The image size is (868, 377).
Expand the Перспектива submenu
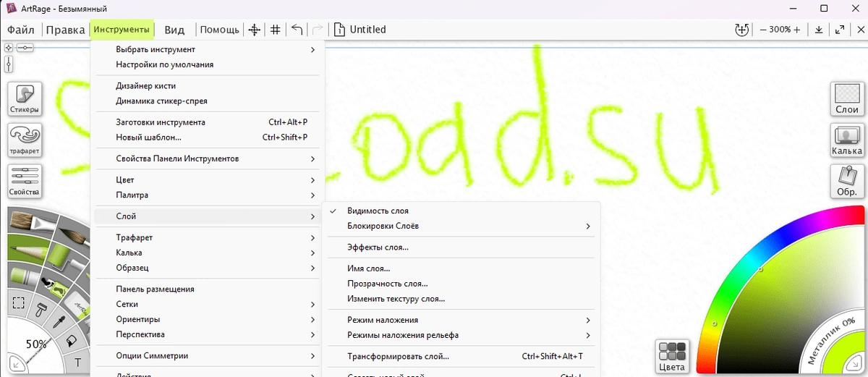tap(207, 334)
